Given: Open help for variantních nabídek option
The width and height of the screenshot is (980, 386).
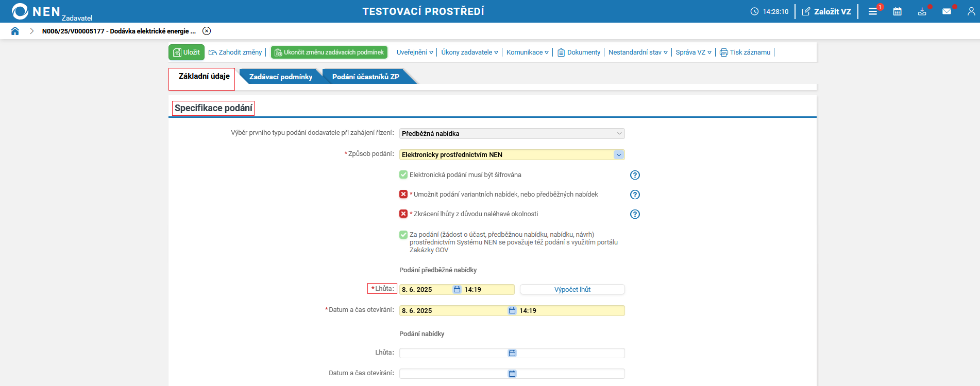Looking at the screenshot, I should click(635, 195).
